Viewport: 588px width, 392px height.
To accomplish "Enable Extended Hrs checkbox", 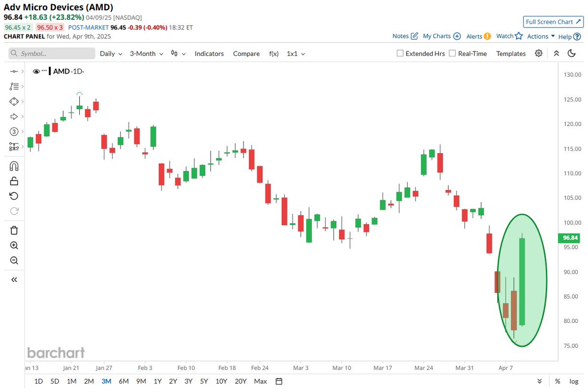I will click(400, 53).
